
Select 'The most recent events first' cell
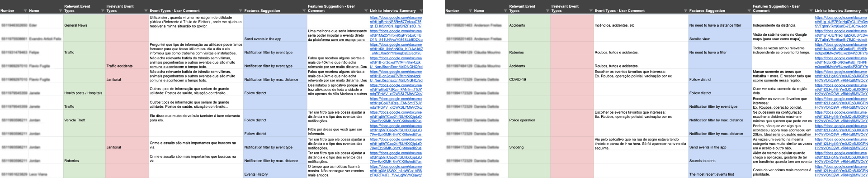click(x=720, y=171)
